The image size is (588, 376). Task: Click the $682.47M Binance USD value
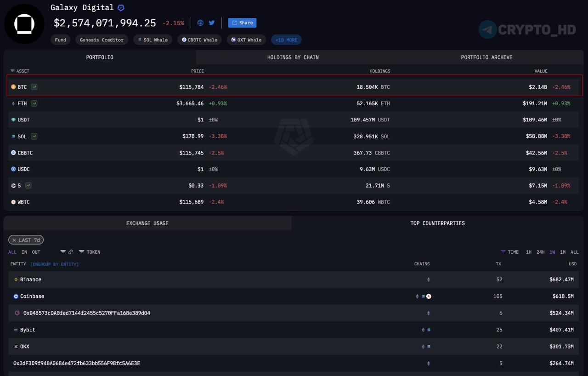click(561, 279)
